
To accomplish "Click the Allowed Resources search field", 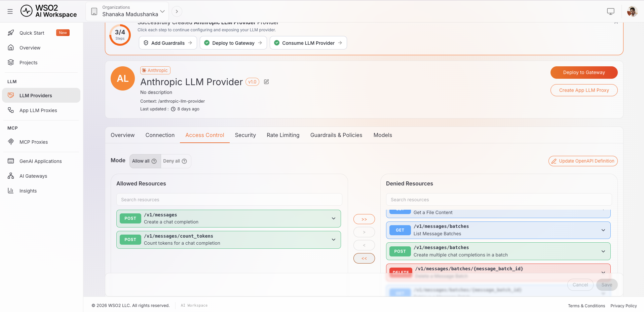I will 229,200.
